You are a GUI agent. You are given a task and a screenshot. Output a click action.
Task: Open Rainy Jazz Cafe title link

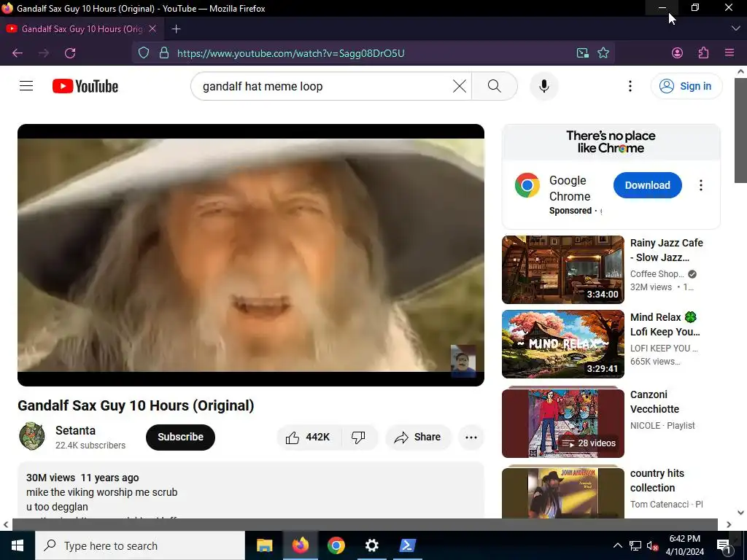click(x=666, y=250)
